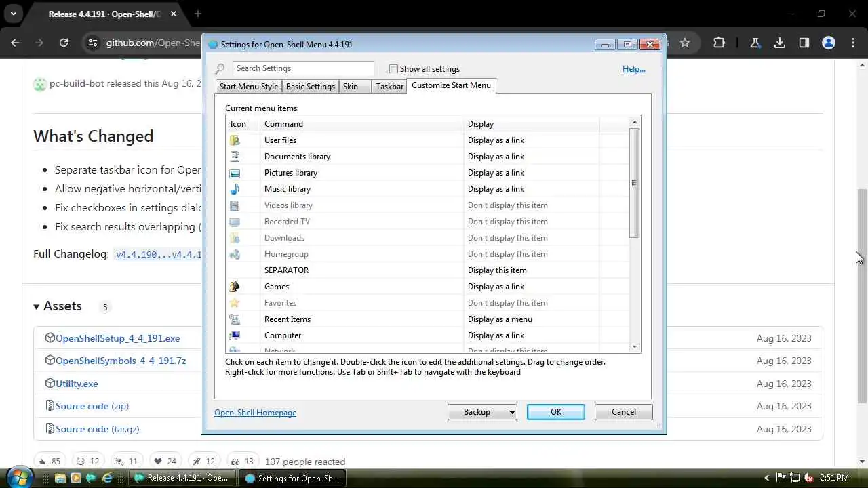
Task: Click the Computer row icon
Action: (235, 335)
